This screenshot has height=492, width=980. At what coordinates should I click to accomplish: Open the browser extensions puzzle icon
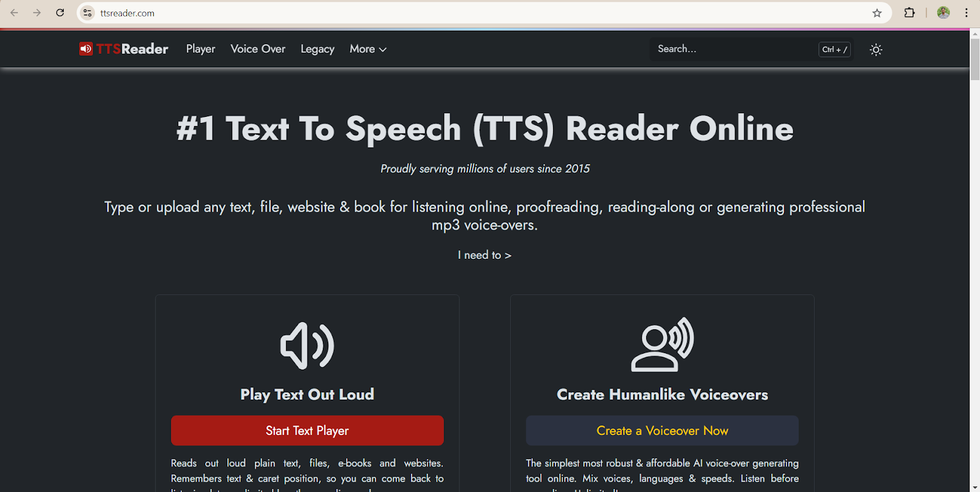910,13
